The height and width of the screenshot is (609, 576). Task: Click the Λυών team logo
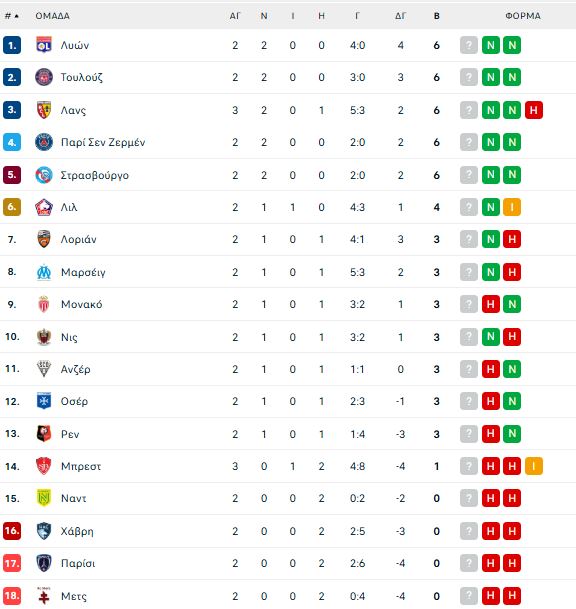(44, 45)
